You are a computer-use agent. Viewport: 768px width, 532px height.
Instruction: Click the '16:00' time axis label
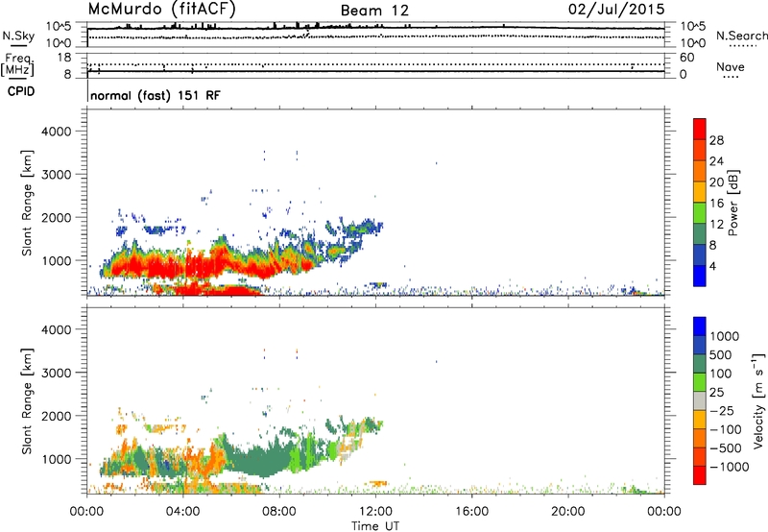tap(471, 511)
